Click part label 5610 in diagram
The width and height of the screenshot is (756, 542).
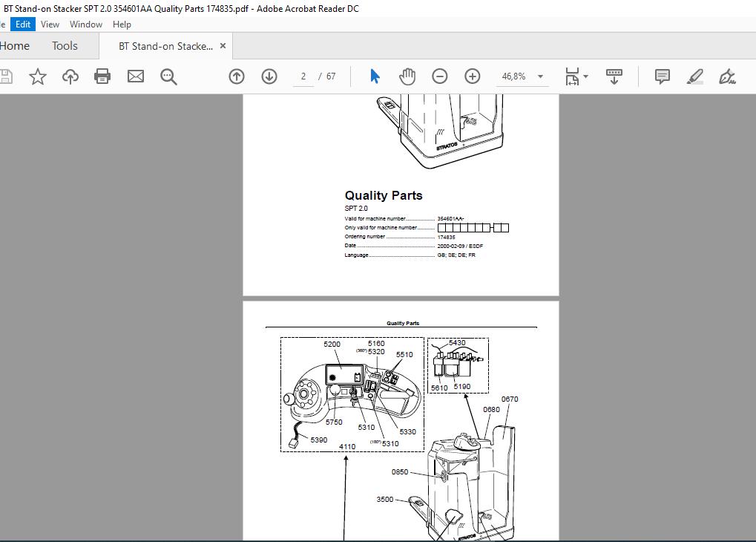tap(439, 388)
